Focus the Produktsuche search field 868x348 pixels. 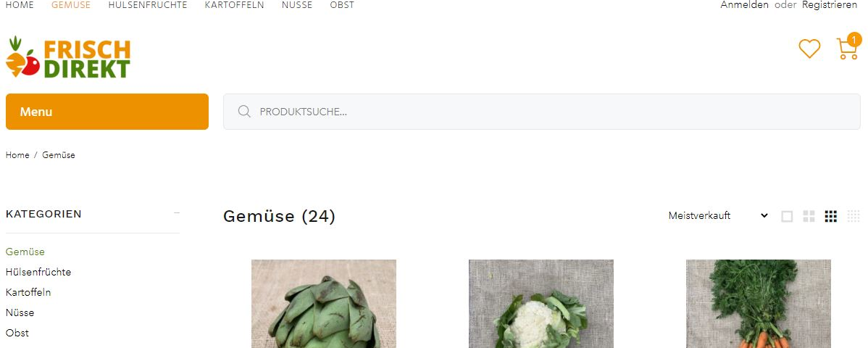pyautogui.click(x=541, y=112)
